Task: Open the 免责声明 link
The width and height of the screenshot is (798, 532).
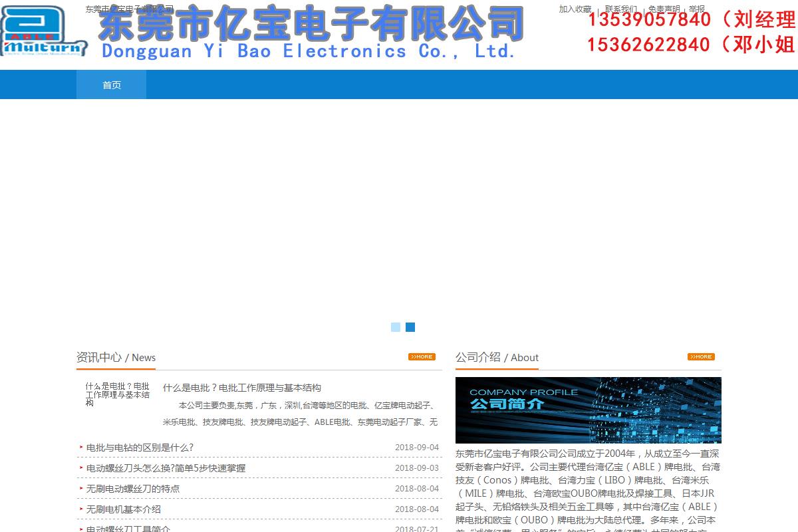Action: click(x=664, y=9)
